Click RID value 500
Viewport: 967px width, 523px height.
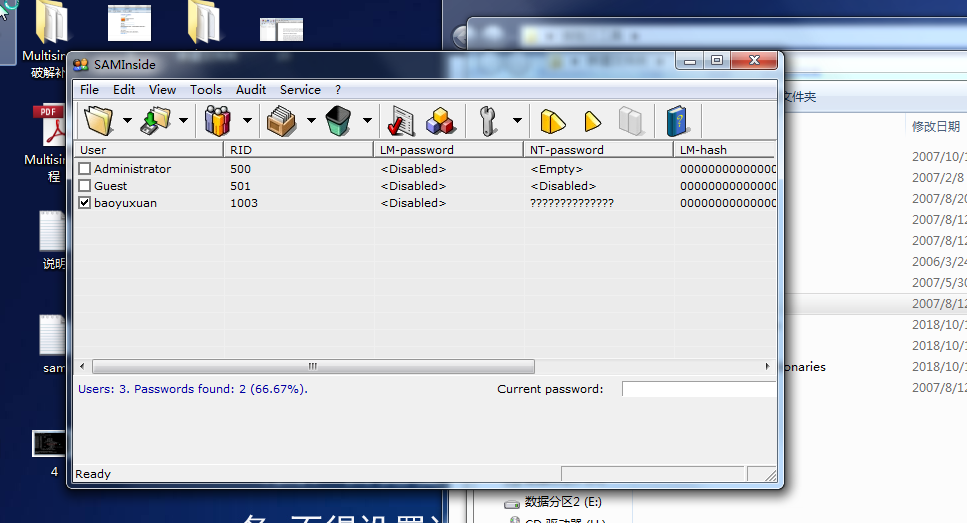[x=240, y=168]
